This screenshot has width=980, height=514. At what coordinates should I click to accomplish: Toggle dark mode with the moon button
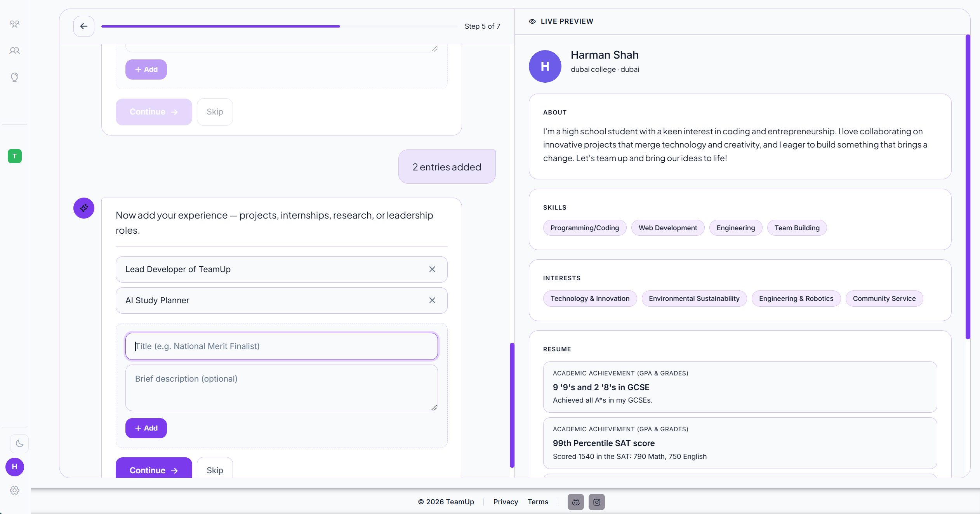click(19, 444)
